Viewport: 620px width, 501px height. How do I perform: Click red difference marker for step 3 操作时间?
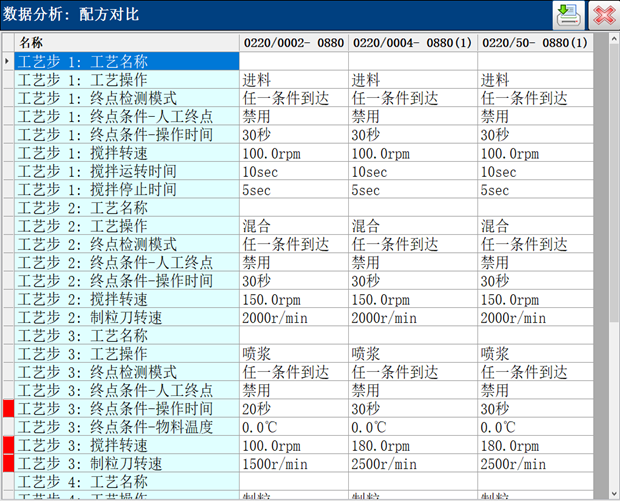pyautogui.click(x=8, y=408)
